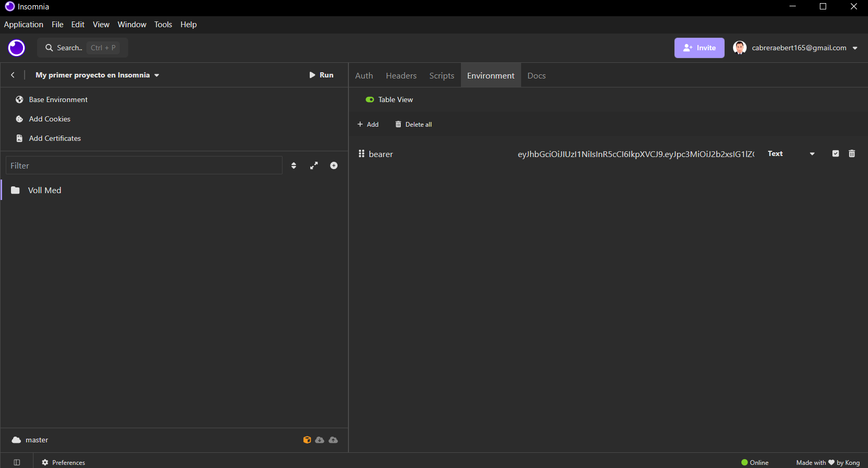Go back with the left chevron arrow

click(13, 75)
